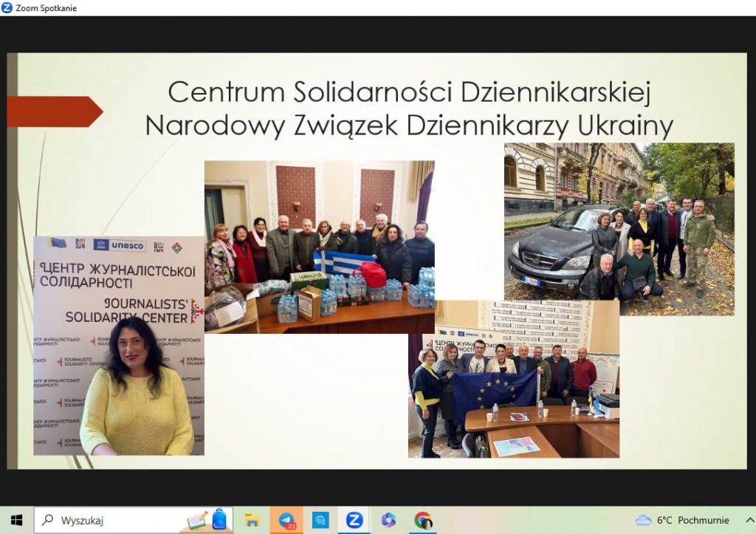The height and width of the screenshot is (534, 756).
Task: Click the unesco logo on the banner photo
Action: 120,245
